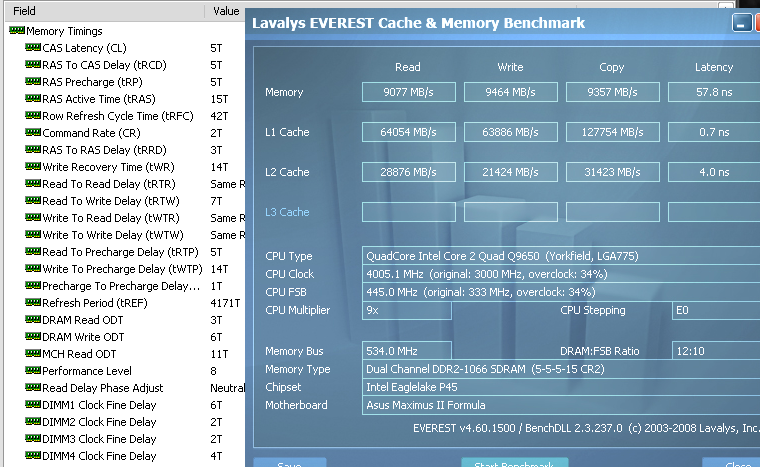Click the Row Refresh Cycle Time value 42T

[219, 116]
